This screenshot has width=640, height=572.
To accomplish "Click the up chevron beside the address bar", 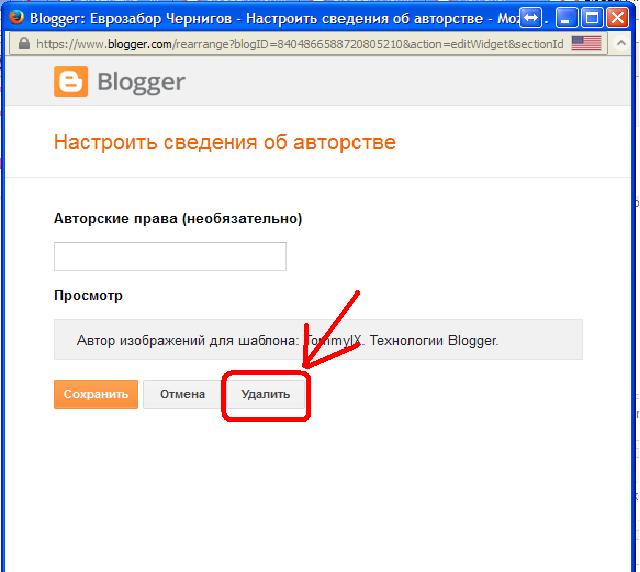I will point(621,43).
